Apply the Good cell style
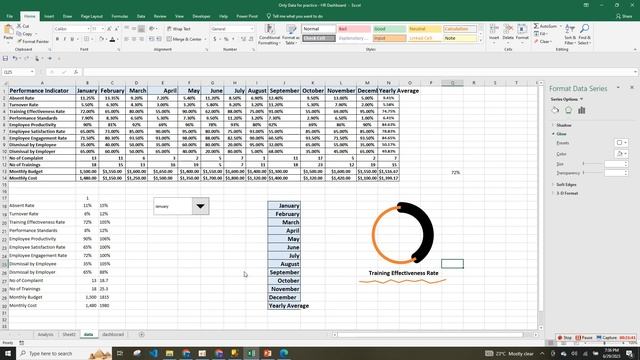The width and height of the screenshot is (640, 360). coord(389,29)
